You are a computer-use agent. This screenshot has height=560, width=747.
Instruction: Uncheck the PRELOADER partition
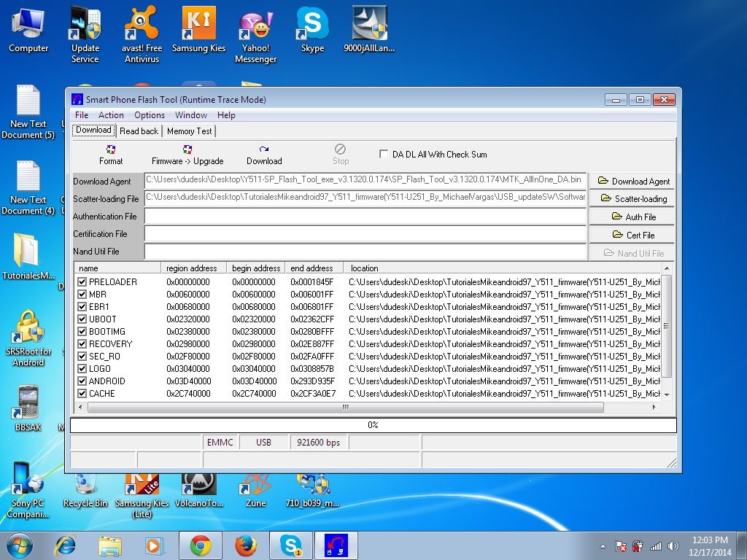(82, 282)
